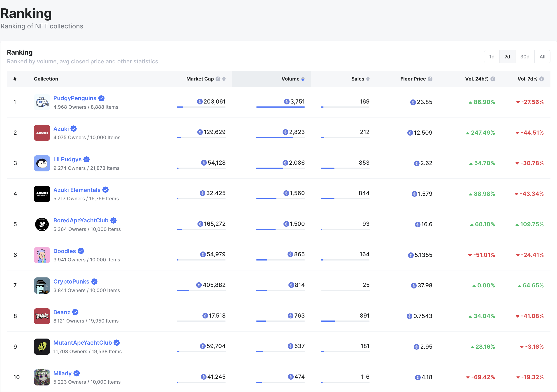The height and width of the screenshot is (392, 557).
Task: Click the PudgyPenguins volume progress bar
Action: coord(281,107)
